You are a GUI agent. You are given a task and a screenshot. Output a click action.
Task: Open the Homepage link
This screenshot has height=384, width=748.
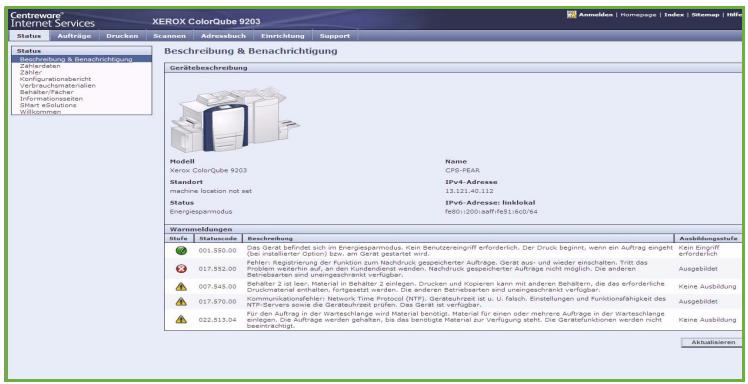tap(638, 15)
